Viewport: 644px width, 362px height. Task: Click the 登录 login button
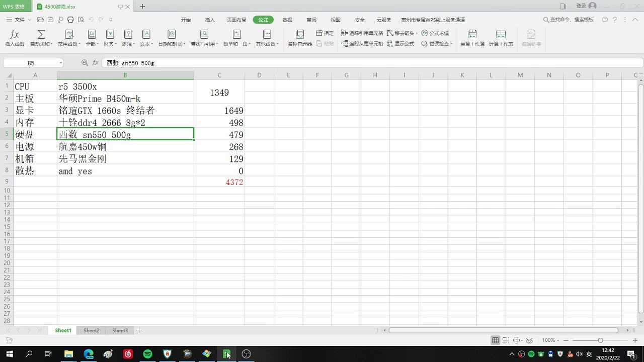click(586, 6)
